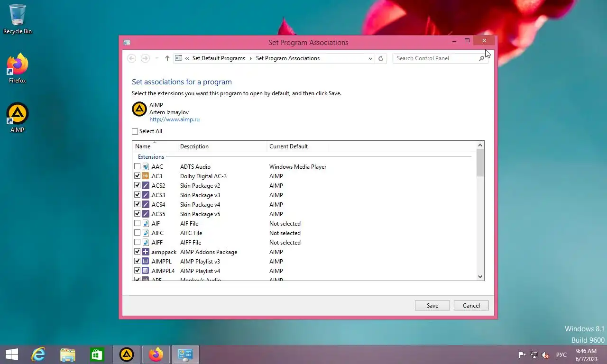Switch to AIMP on the taskbar
The image size is (607, 364).
(127, 354)
